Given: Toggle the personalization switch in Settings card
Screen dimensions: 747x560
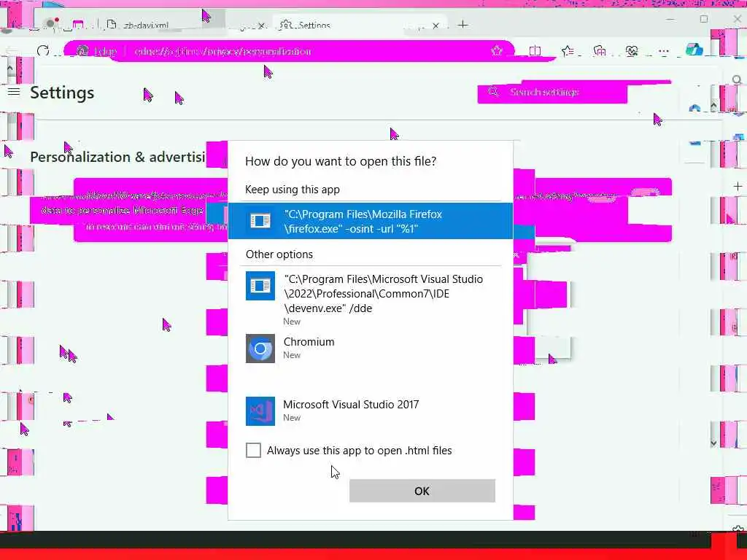Looking at the screenshot, I should click(646, 194).
